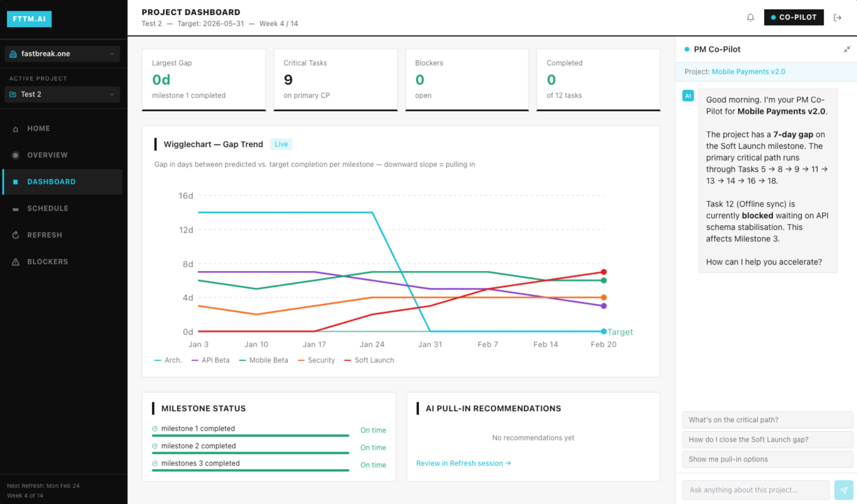Ask How do I close Soft Launch gap?
Screen dimensions: 857x504
coord(767,439)
